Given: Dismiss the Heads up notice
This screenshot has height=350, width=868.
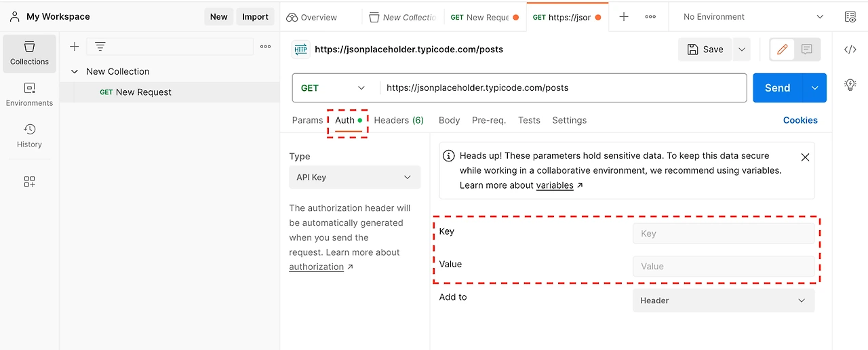Looking at the screenshot, I should click(x=805, y=157).
